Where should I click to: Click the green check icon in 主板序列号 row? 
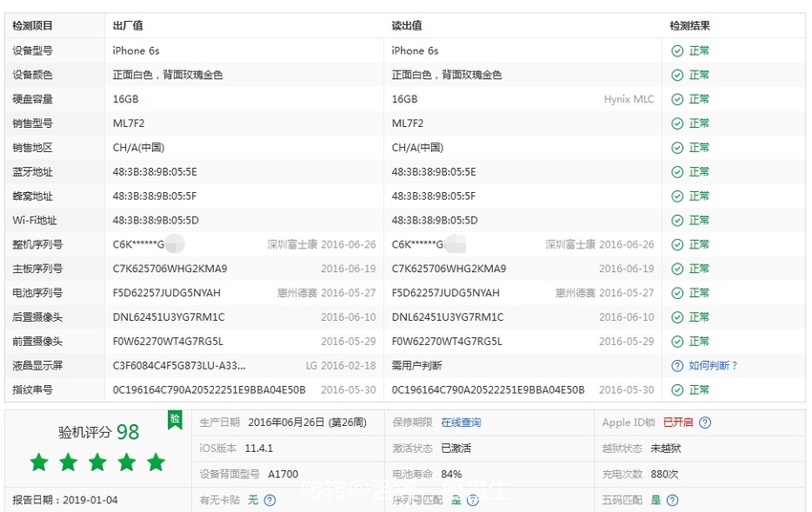(x=677, y=268)
